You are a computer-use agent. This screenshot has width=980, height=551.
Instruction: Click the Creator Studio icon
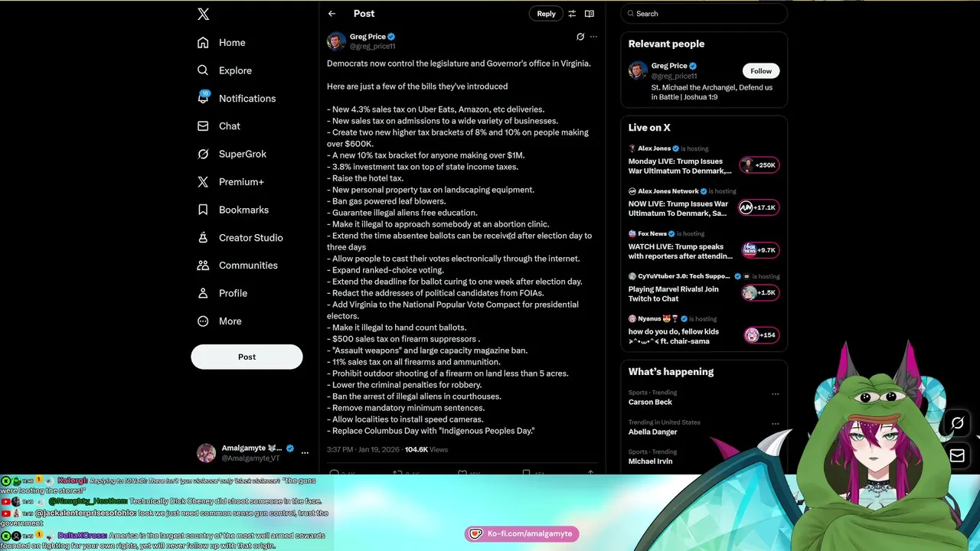(x=203, y=237)
